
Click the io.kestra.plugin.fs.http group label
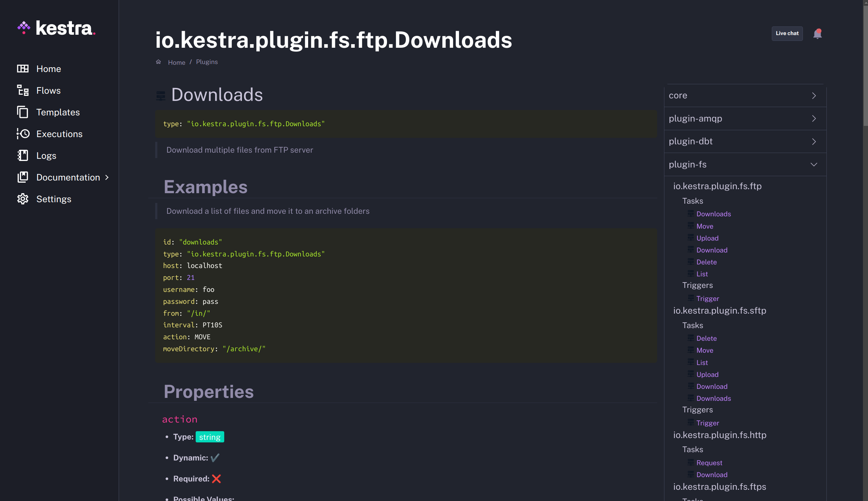[x=720, y=435]
